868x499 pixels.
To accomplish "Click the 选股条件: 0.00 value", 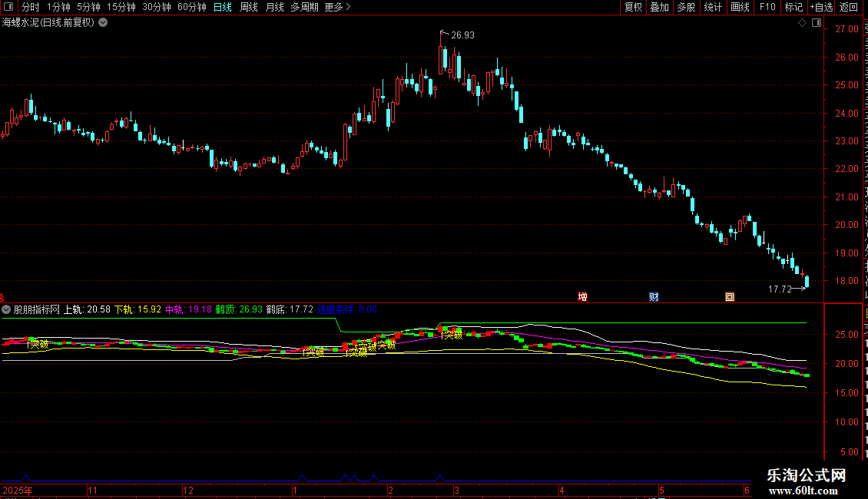I will tap(347, 310).
